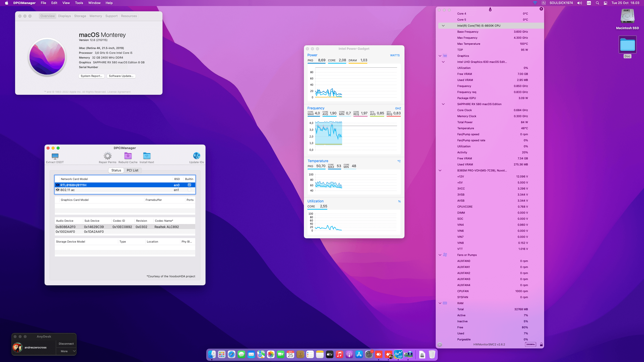This screenshot has height=362, width=644.
Task: Toggle Builtin checkbox for 802.11 ac
Action: (189, 190)
